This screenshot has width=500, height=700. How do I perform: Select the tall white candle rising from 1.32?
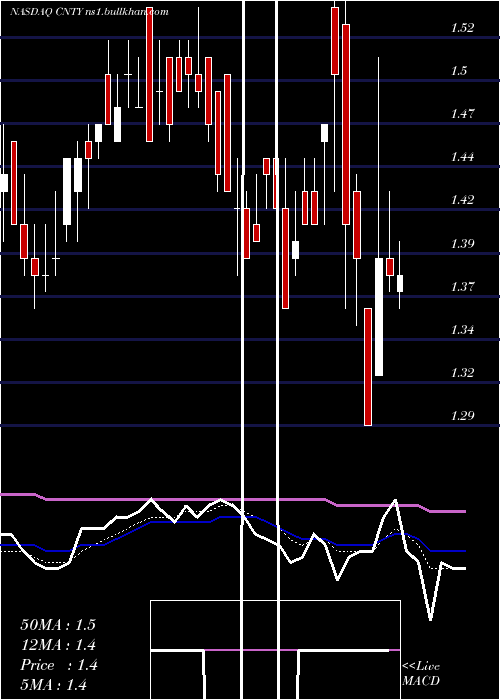pyautogui.click(x=379, y=317)
